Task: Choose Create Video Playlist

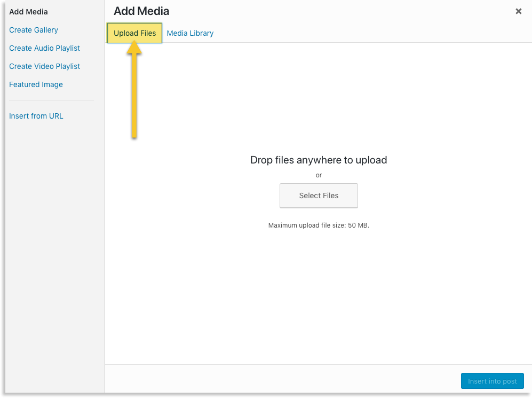Action: 44,66
